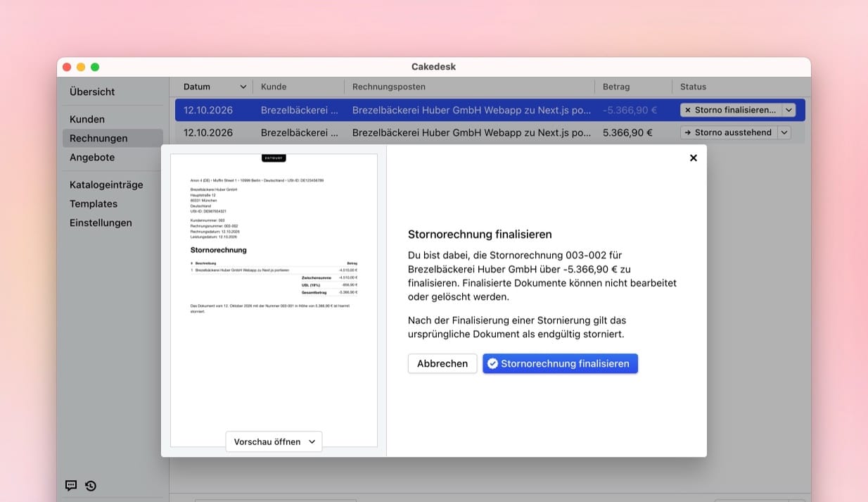868x502 pixels.
Task: Open Katalogeinträge in sidebar
Action: pyautogui.click(x=106, y=184)
